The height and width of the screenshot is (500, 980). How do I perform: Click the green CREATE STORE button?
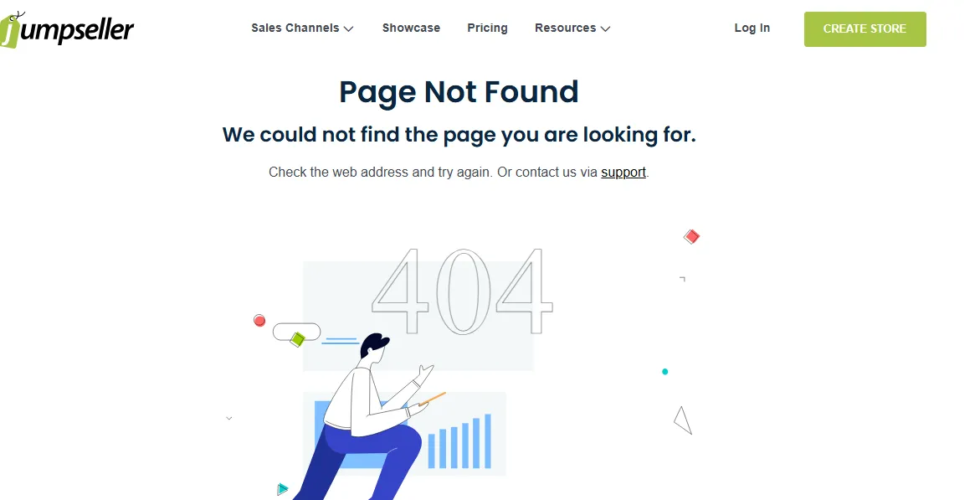tap(865, 28)
